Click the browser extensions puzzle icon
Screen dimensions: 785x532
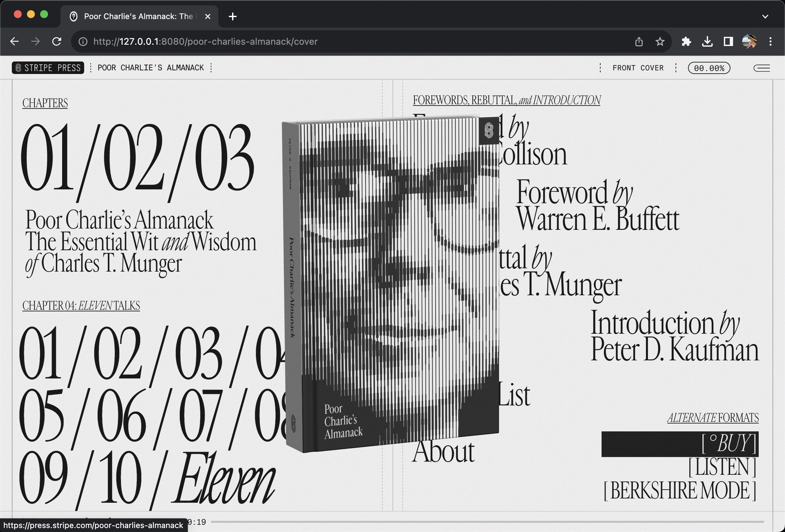point(686,41)
